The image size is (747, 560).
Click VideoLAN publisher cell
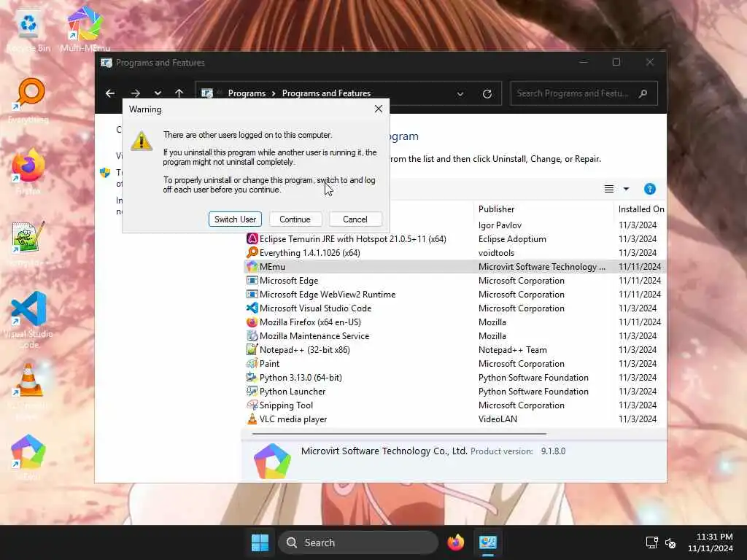(x=498, y=419)
